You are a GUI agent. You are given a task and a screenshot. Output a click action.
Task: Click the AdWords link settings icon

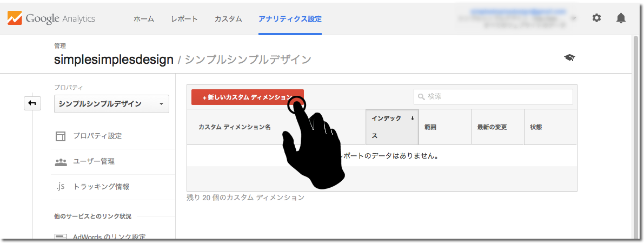click(61, 237)
